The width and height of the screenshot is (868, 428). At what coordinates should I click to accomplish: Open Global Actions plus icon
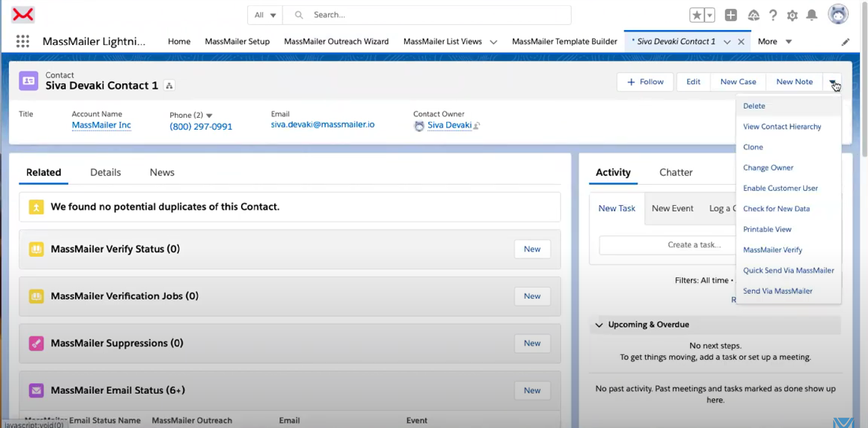pos(731,15)
